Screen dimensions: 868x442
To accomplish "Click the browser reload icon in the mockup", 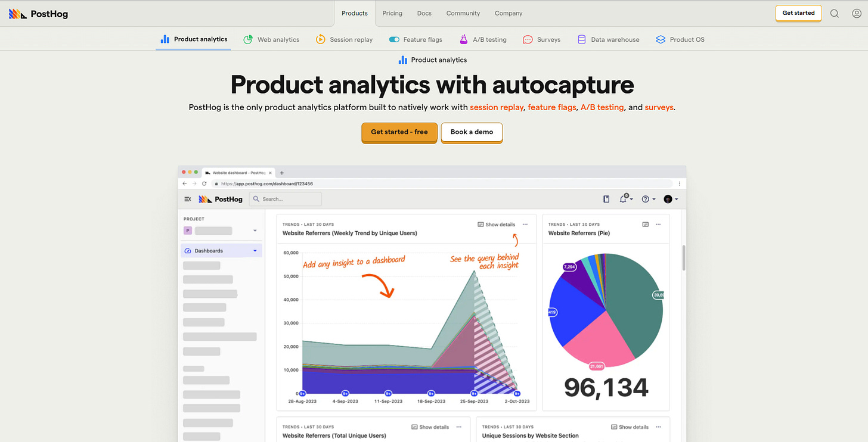I will click(x=204, y=183).
